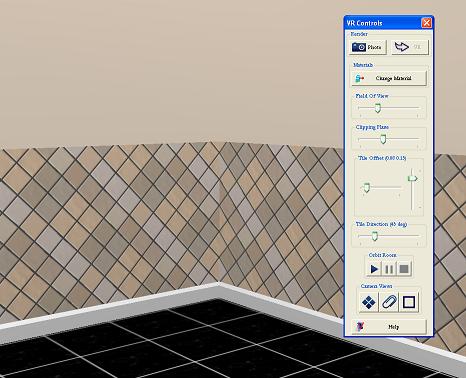Click the Clipping Plane slider thumb
Viewport: 466px width, 378px height.
point(383,139)
